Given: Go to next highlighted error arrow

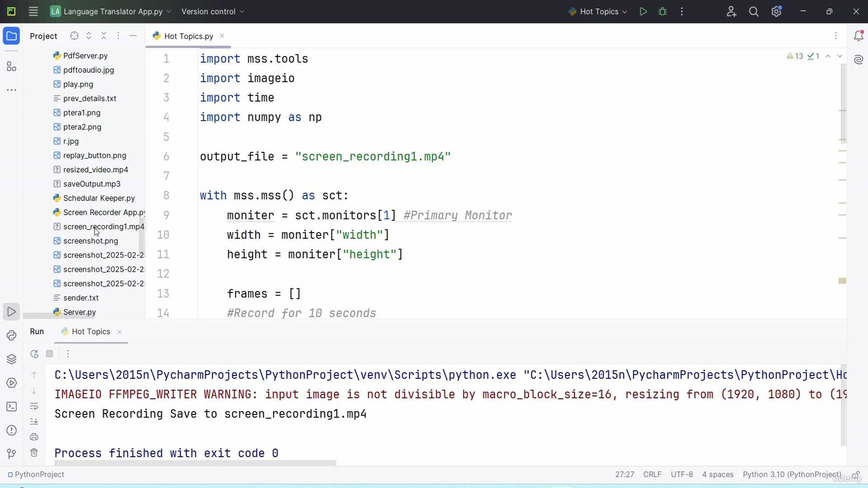Looking at the screenshot, I should [840, 56].
